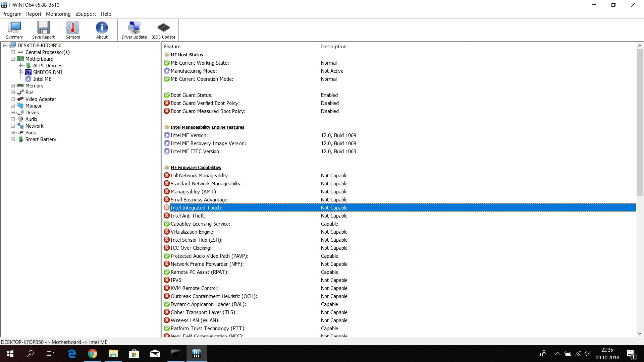Select ICC Over Clocking row
The image size is (644, 362).
point(399,248)
